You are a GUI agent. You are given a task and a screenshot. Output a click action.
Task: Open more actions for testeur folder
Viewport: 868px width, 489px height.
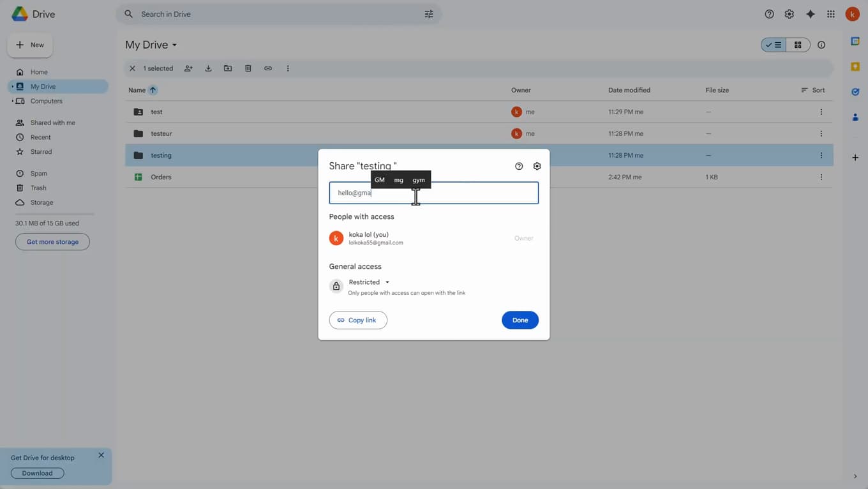[x=821, y=133]
